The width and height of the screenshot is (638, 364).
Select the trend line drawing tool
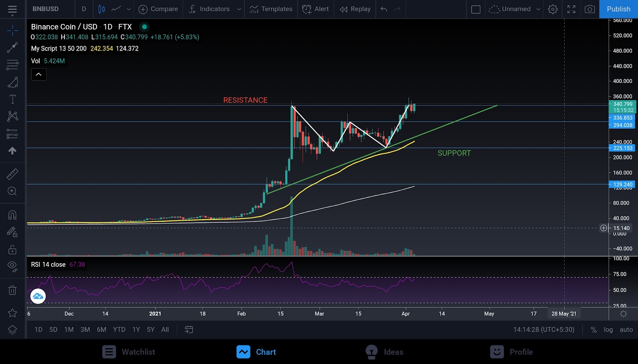[x=12, y=48]
